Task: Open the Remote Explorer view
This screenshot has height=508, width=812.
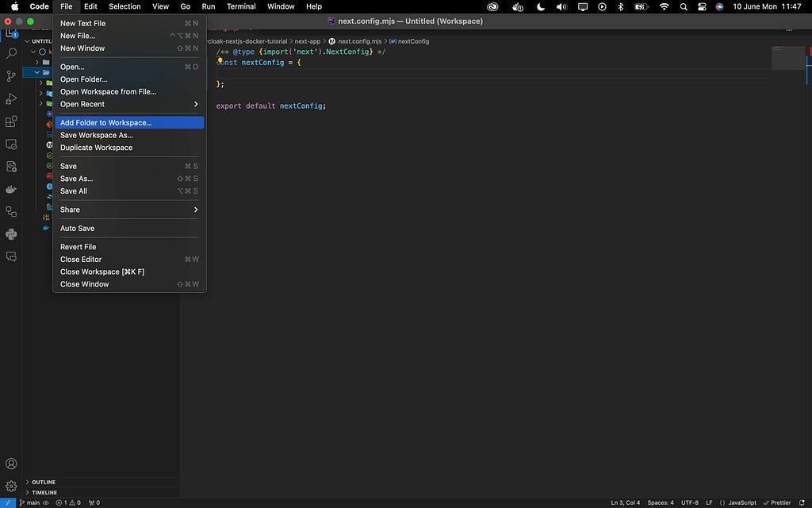Action: pyautogui.click(x=11, y=144)
